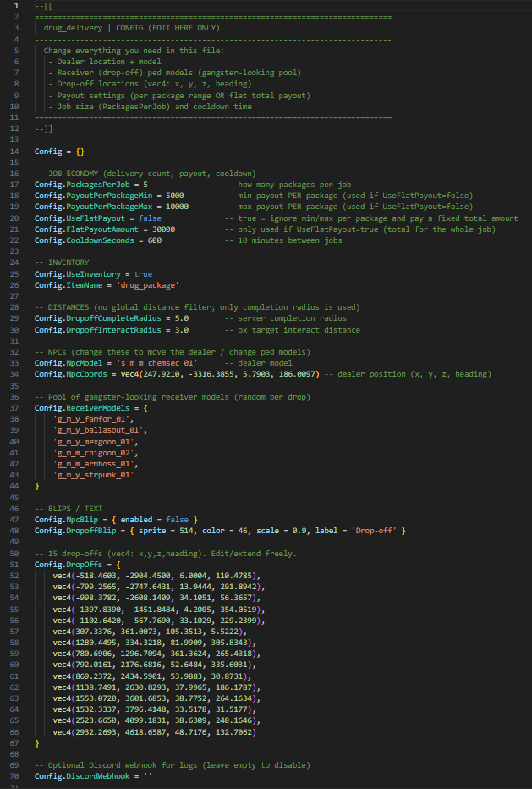Viewport: 532px width, 789px height.
Task: Click the '-- 10 minutes between jobs' comment
Action: (x=283, y=240)
